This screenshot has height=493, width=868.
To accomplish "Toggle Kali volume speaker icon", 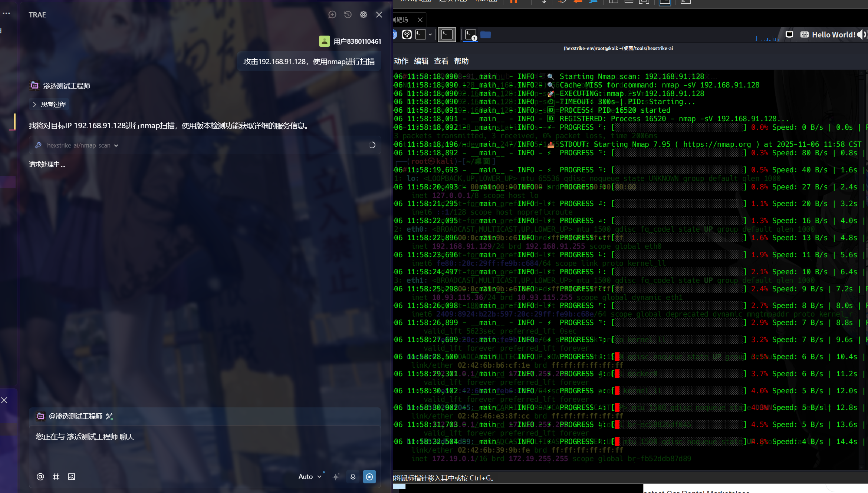I will coord(861,35).
